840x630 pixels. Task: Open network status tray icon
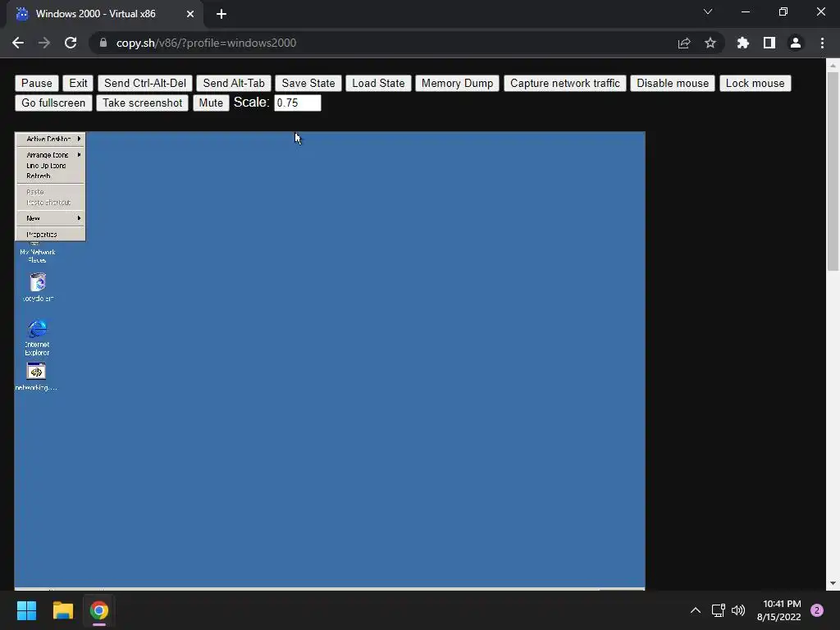pos(718,610)
